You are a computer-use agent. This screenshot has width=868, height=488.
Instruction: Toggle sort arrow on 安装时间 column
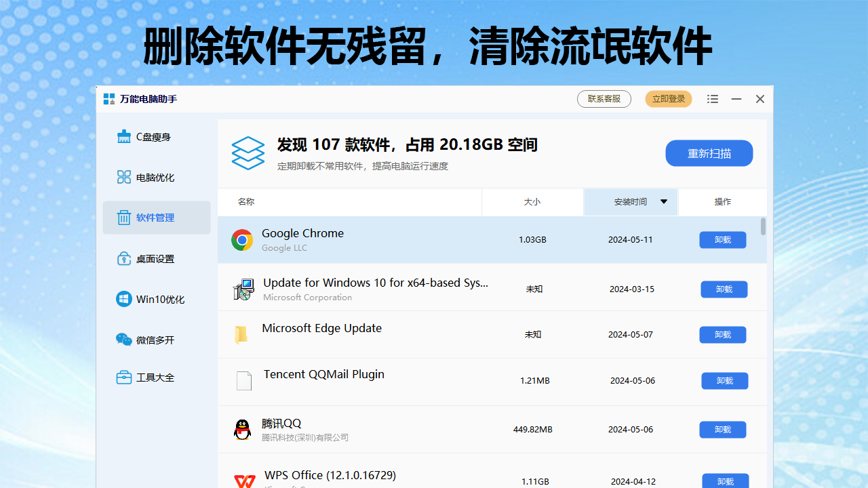(664, 202)
